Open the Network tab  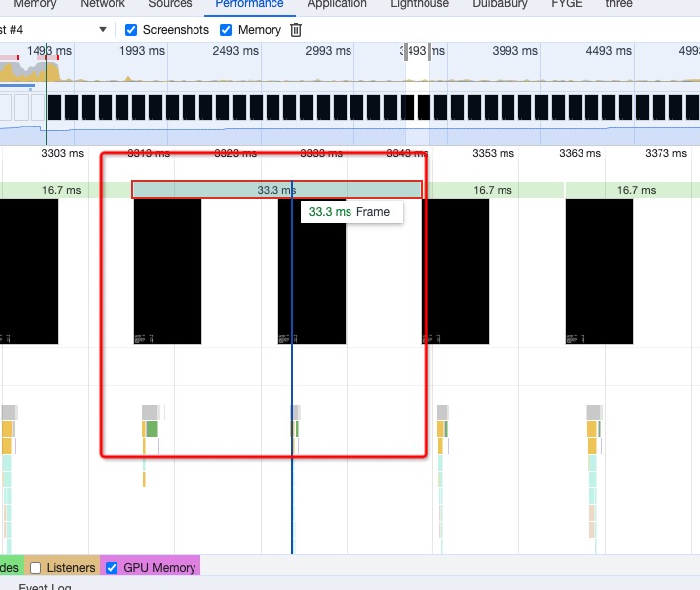pos(103,4)
